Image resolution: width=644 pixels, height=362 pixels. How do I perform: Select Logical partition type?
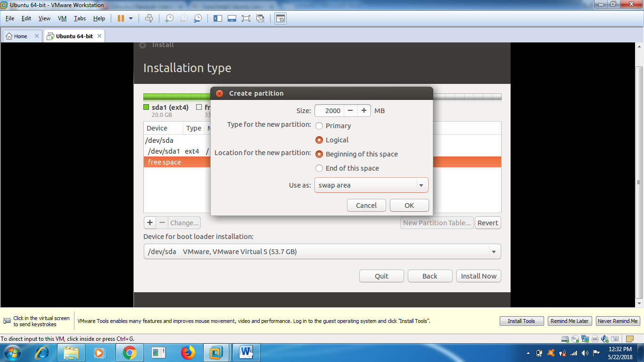(319, 140)
